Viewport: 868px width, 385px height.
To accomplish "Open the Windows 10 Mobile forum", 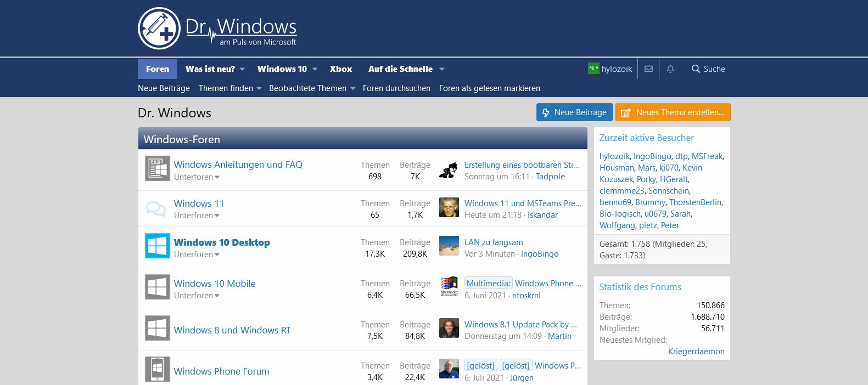I will pyautogui.click(x=215, y=284).
